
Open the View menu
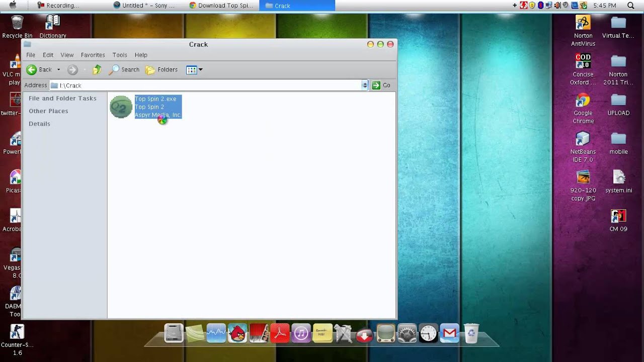coord(67,55)
